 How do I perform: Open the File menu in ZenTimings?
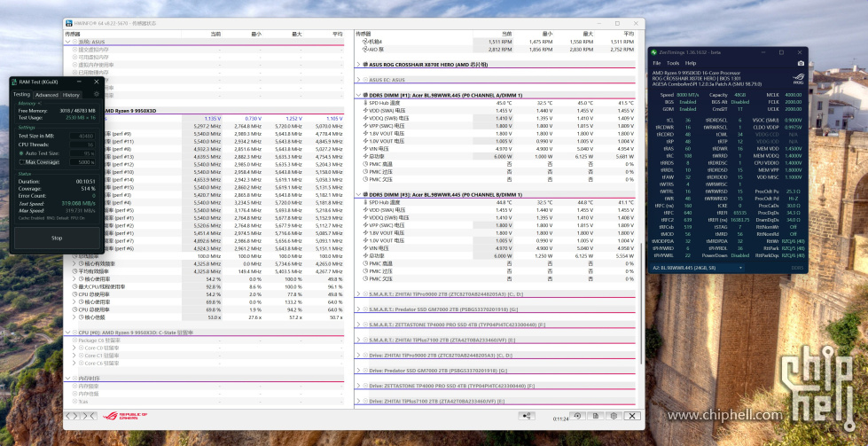(656, 64)
